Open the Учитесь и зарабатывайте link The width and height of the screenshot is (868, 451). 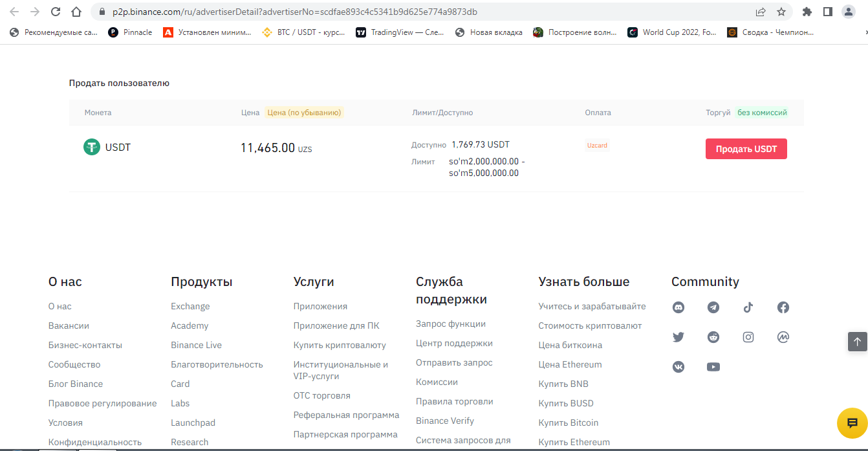click(592, 306)
